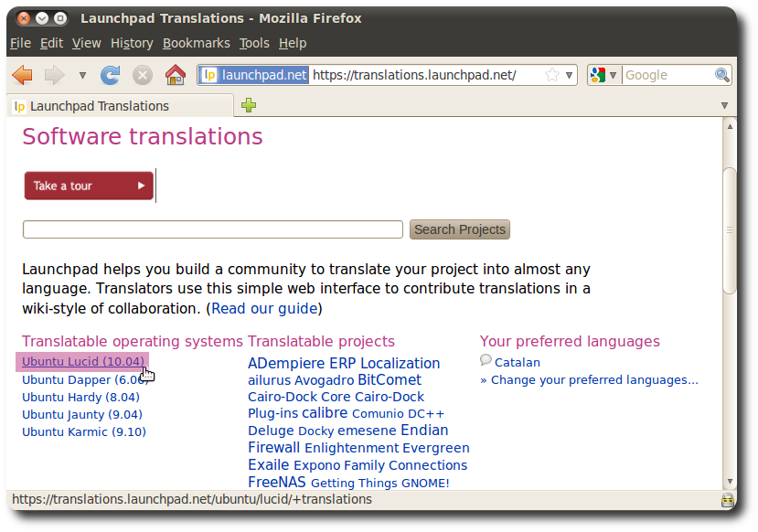Bookmark this page with the star icon
Viewport: 758px width, 532px height.
551,75
